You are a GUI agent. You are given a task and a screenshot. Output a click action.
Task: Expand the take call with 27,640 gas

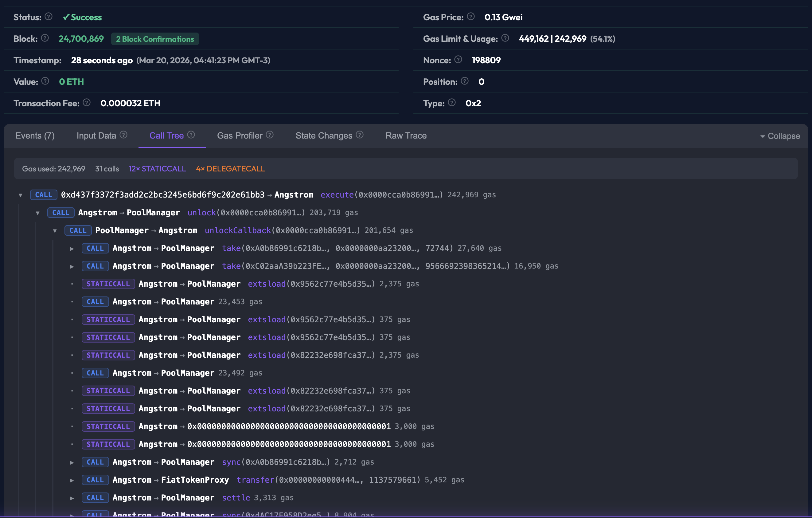pyautogui.click(x=72, y=249)
